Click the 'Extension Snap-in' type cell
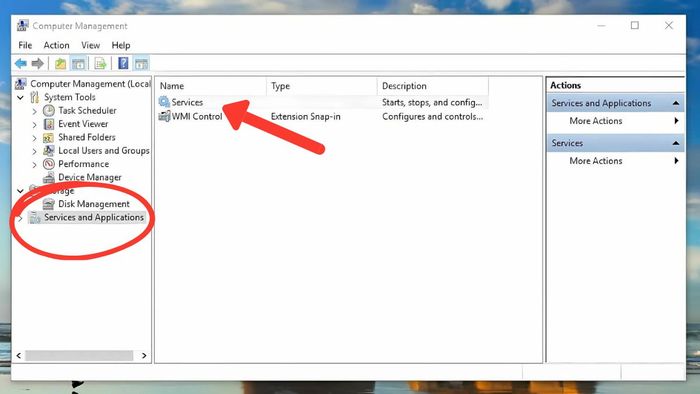The width and height of the screenshot is (700, 394). [306, 116]
